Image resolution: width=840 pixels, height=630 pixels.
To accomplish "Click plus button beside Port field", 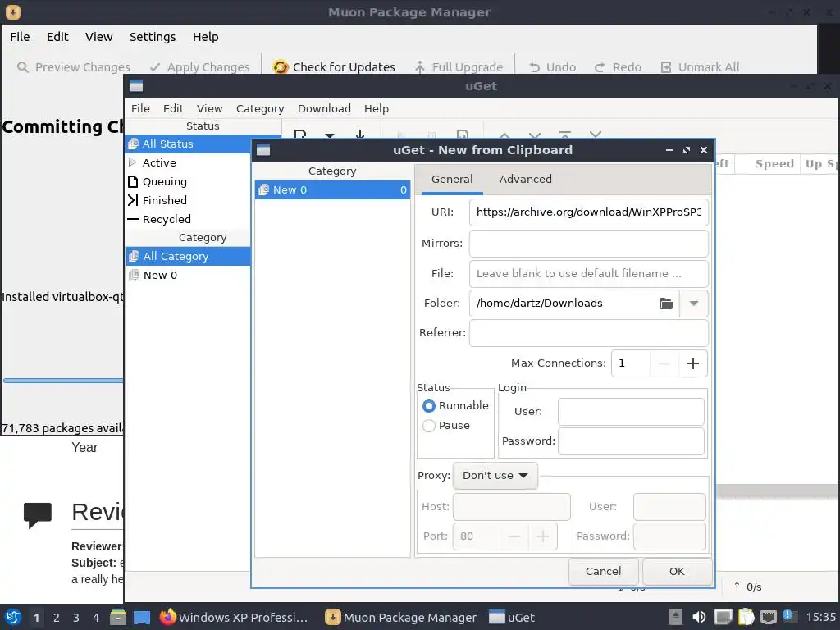I will pyautogui.click(x=543, y=536).
